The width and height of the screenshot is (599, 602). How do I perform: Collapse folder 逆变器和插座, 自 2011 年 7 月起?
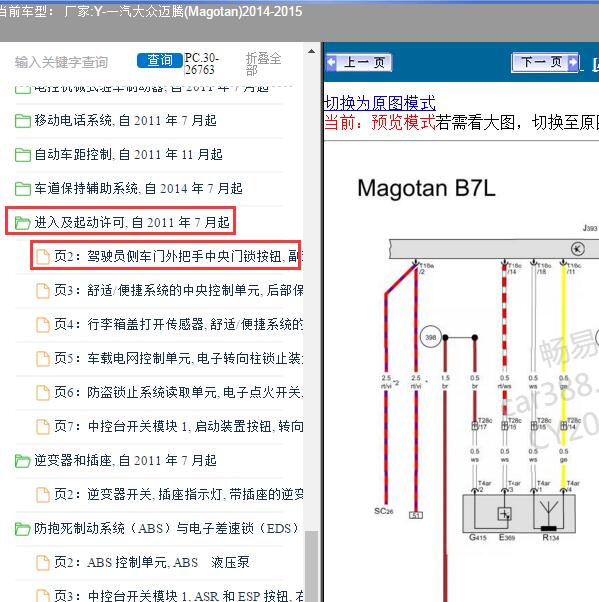[x=126, y=460]
